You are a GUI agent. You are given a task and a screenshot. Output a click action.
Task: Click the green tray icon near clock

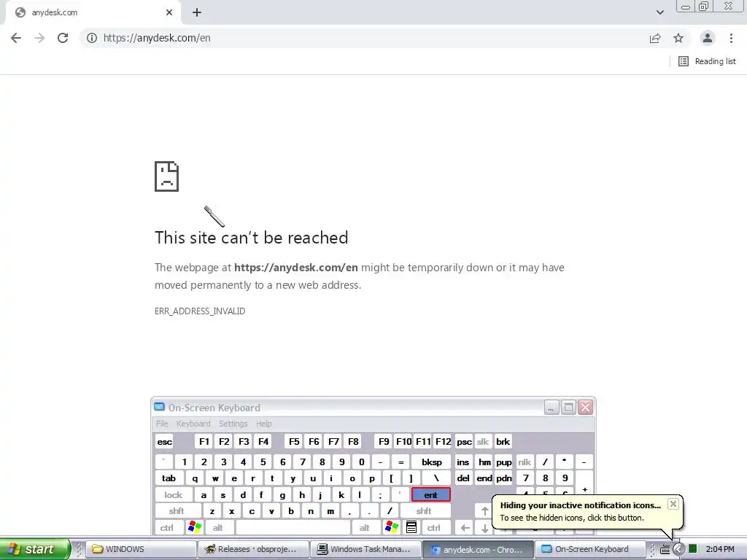click(x=693, y=549)
